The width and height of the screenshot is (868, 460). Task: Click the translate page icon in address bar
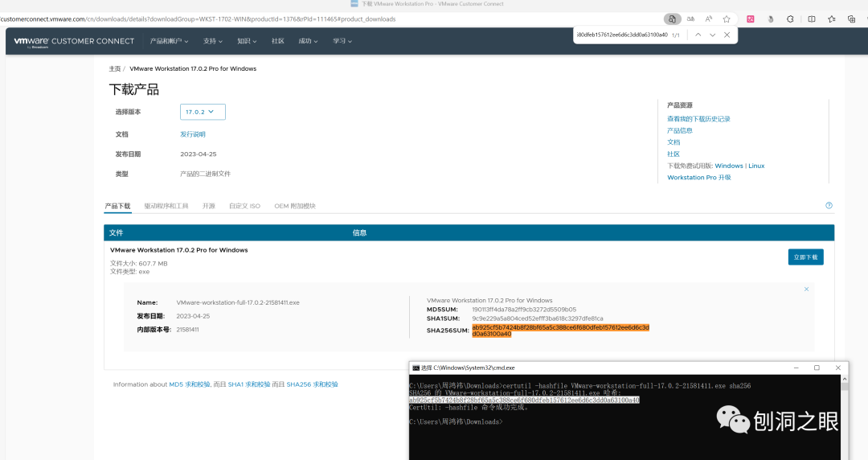coord(690,18)
